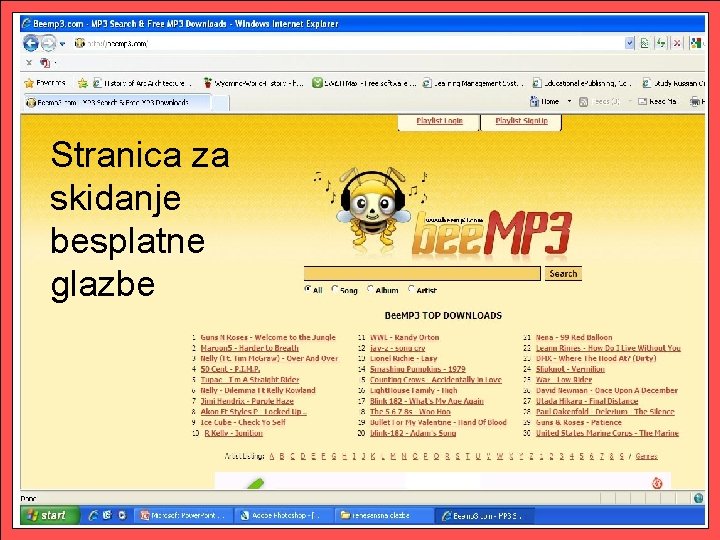Click the browser Forward arrow button
This screenshot has height=540, width=720.
click(x=48, y=44)
